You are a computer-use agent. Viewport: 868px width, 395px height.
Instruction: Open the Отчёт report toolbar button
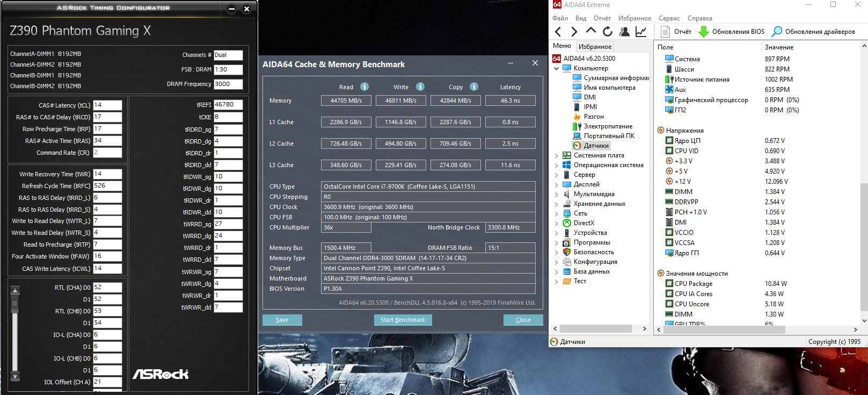click(x=676, y=32)
